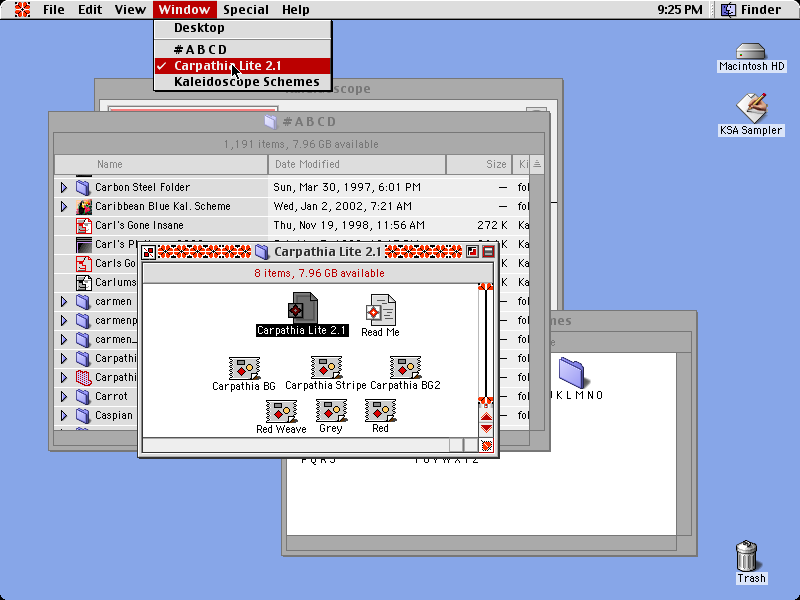The image size is (800, 600).
Task: Click scroll up arrow in Carpathia Lite window
Action: point(486,416)
